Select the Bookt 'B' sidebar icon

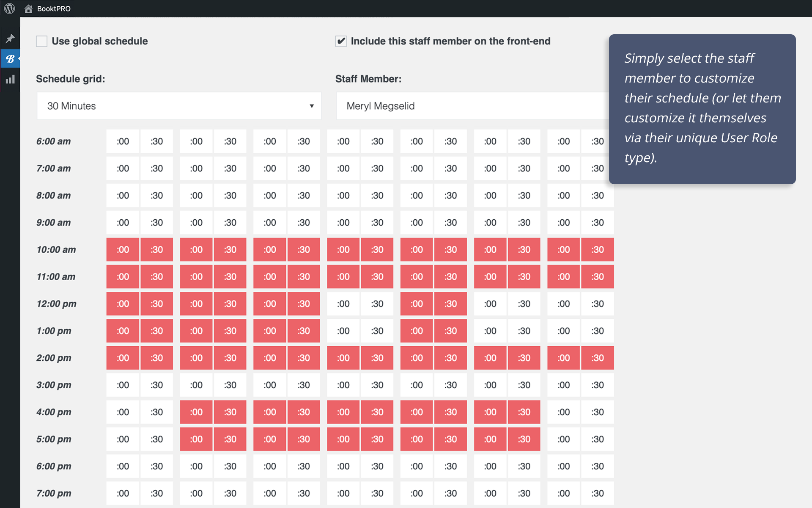pyautogui.click(x=10, y=59)
